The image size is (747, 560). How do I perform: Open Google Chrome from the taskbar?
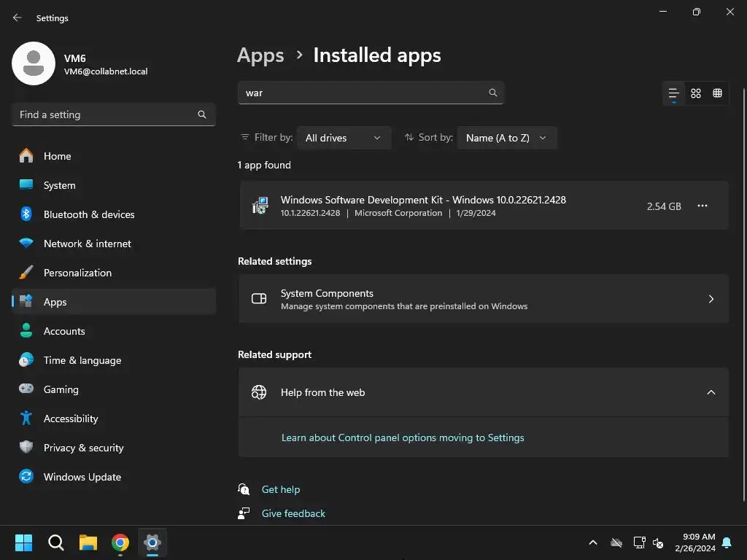(120, 542)
